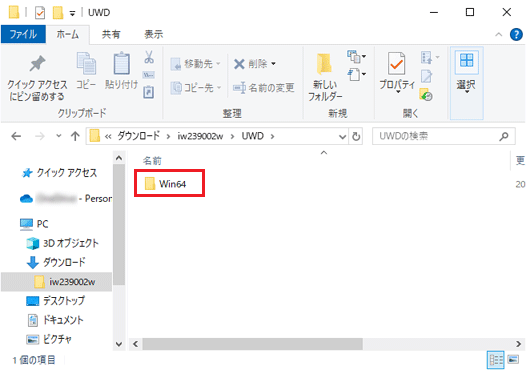The width and height of the screenshot is (526, 370).
Task: Click horizontal scrollbar right arrow
Action: (x=519, y=344)
